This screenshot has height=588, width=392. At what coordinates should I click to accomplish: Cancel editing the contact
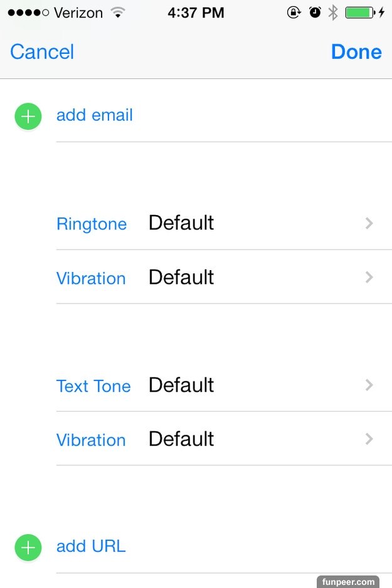click(42, 51)
